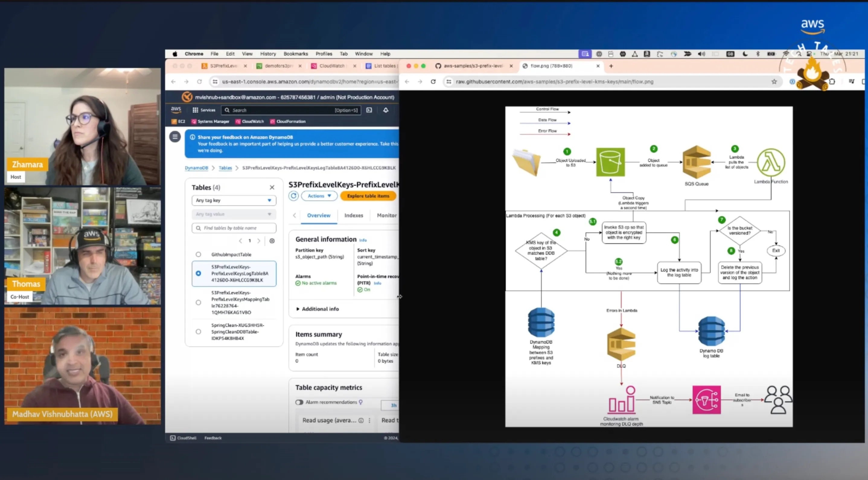
Task: Open the CloudShell icon in the AWS top bar
Action: pos(369,110)
